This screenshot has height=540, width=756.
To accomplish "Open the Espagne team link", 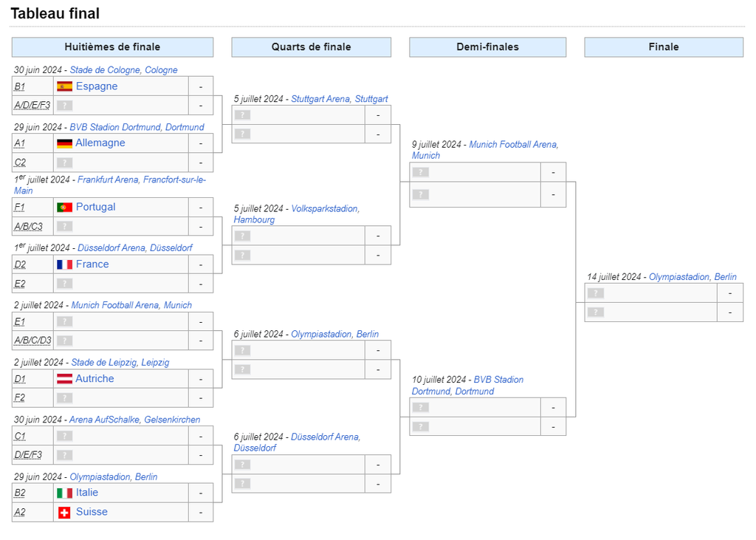I will tap(97, 86).
